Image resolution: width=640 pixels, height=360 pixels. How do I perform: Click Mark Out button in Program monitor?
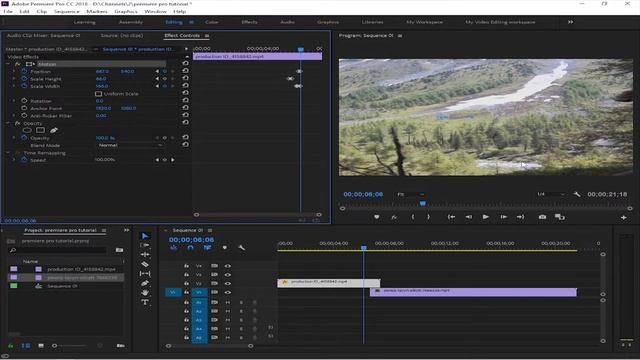point(428,217)
